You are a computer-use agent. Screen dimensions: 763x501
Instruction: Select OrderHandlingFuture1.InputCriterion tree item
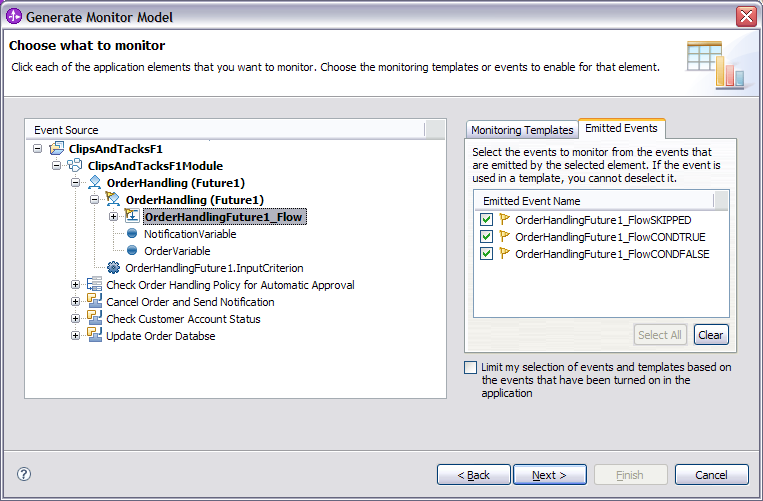214,268
